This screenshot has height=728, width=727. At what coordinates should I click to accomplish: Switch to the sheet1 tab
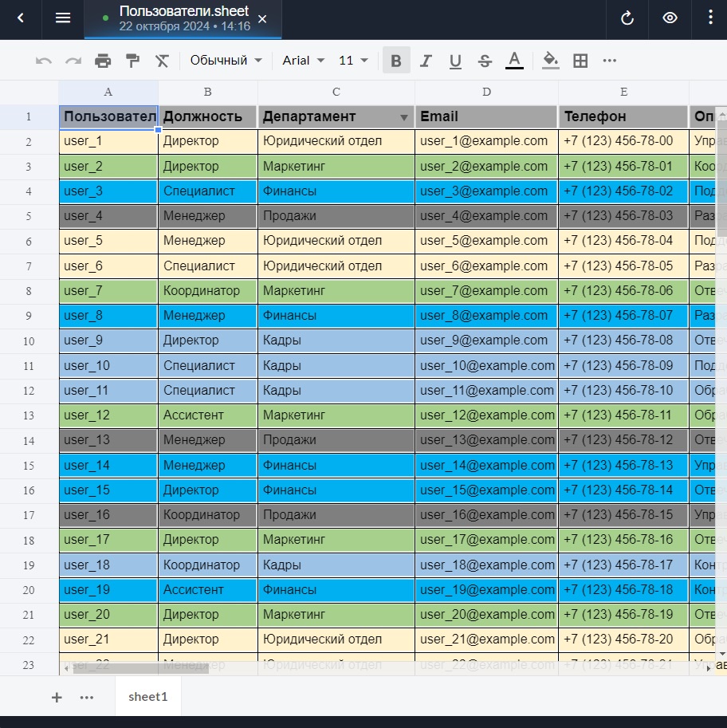pyautogui.click(x=148, y=696)
